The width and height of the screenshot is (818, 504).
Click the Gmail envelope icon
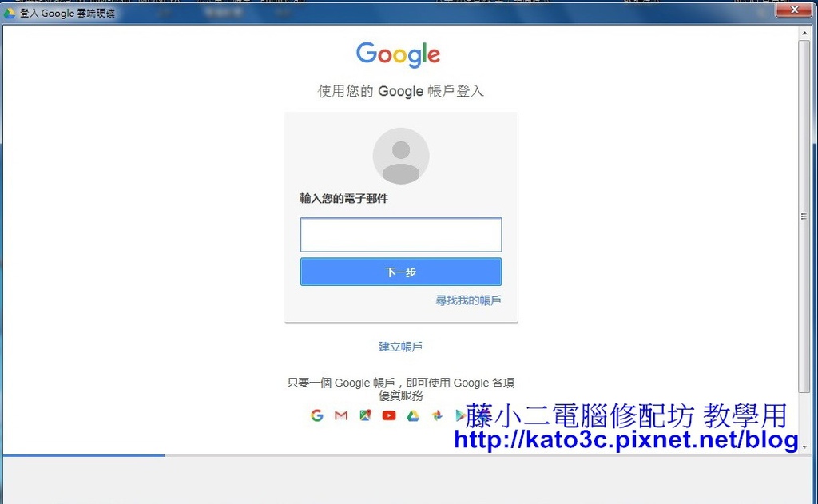pyautogui.click(x=341, y=415)
